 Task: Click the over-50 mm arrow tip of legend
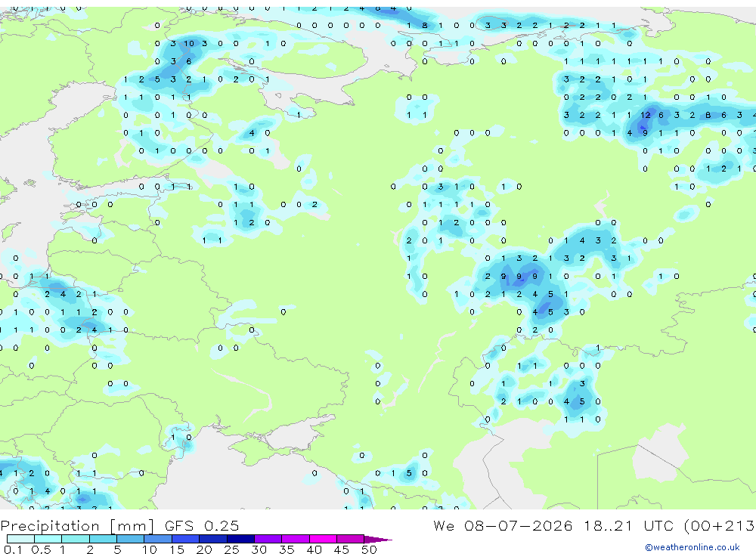pos(378,539)
